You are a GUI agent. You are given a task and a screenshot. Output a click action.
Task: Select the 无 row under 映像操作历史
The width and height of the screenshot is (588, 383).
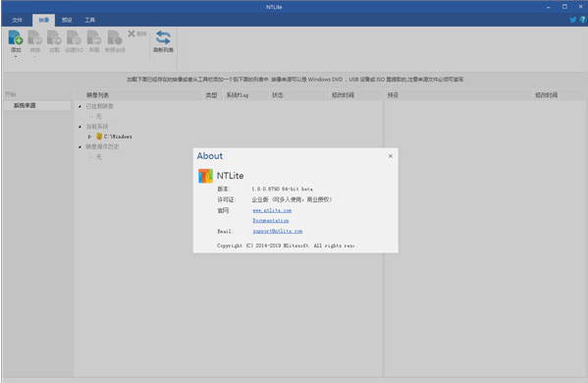pyautogui.click(x=98, y=156)
